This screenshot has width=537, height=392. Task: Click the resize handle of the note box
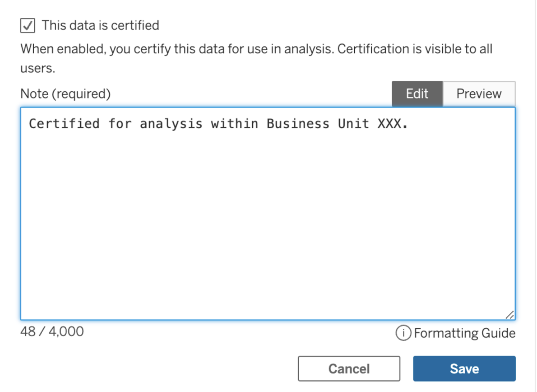pyautogui.click(x=509, y=314)
